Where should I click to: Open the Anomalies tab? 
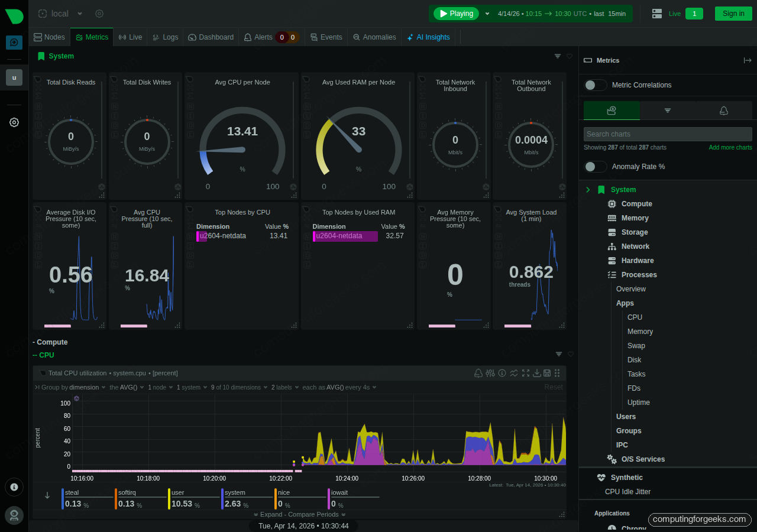[374, 37]
